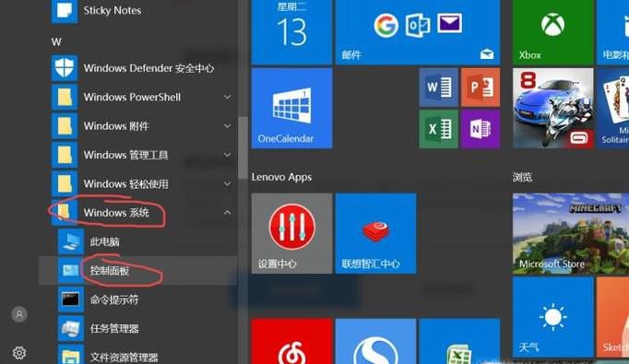Open the Settings gear icon
629x364 pixels.
tap(19, 353)
